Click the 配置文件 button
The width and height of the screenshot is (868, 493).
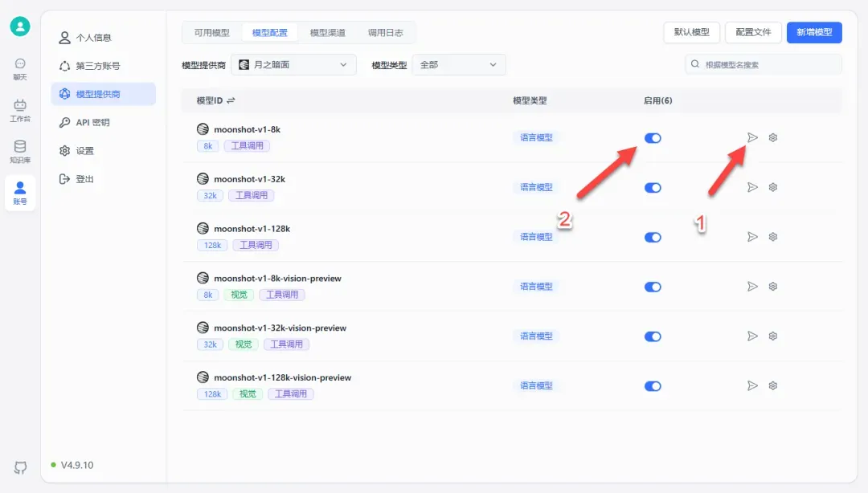(x=753, y=32)
